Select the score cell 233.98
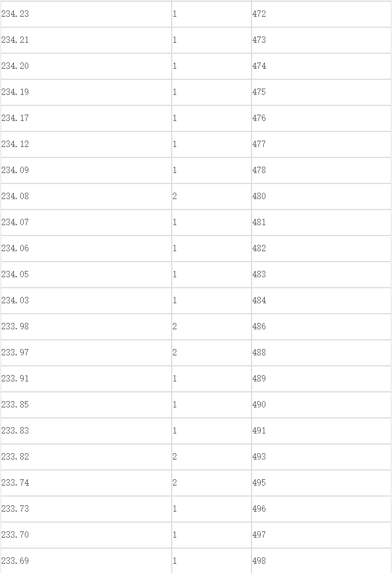This screenshot has height=573, width=392. [x=86, y=326]
